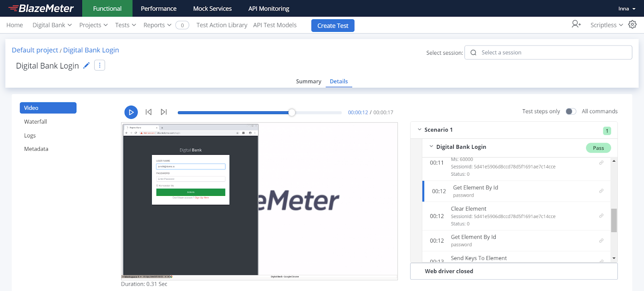Click the video progress slider handle
644x291 pixels.
tap(292, 112)
